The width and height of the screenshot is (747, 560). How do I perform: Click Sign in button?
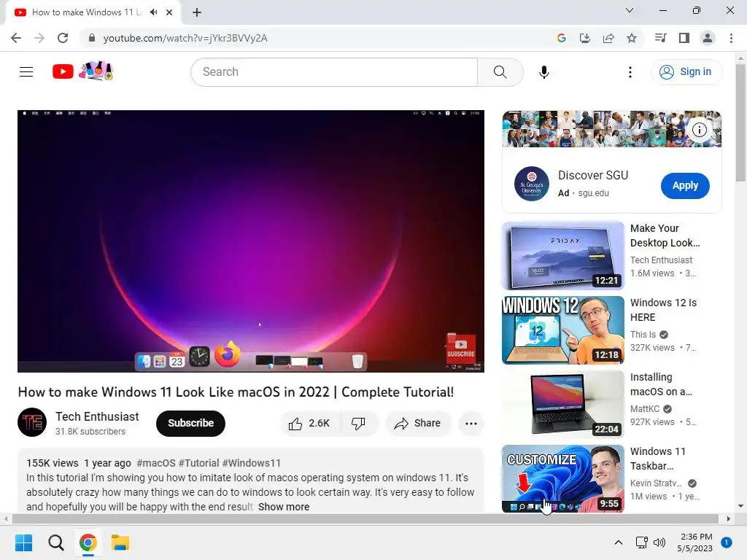pos(686,72)
